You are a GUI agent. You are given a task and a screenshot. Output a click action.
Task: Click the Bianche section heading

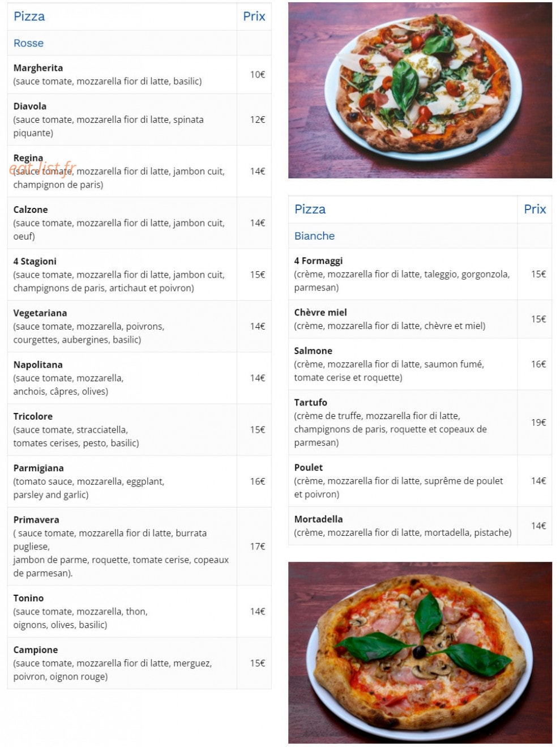pos(314,236)
